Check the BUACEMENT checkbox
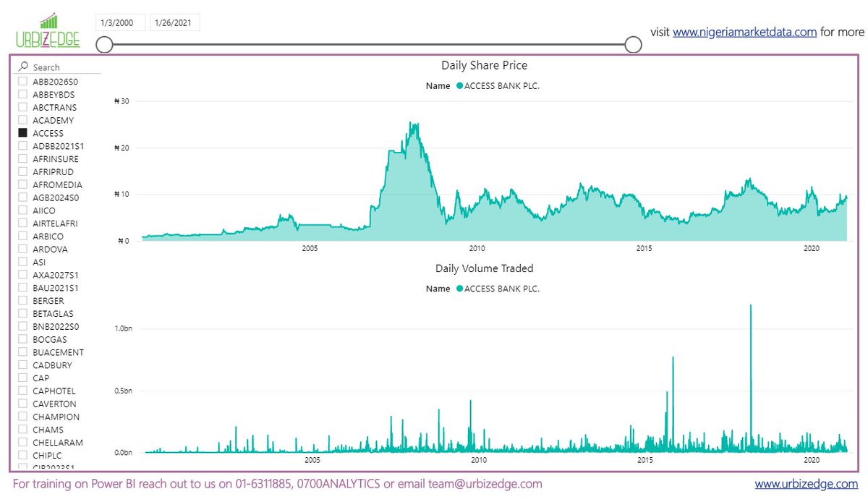 click(22, 352)
